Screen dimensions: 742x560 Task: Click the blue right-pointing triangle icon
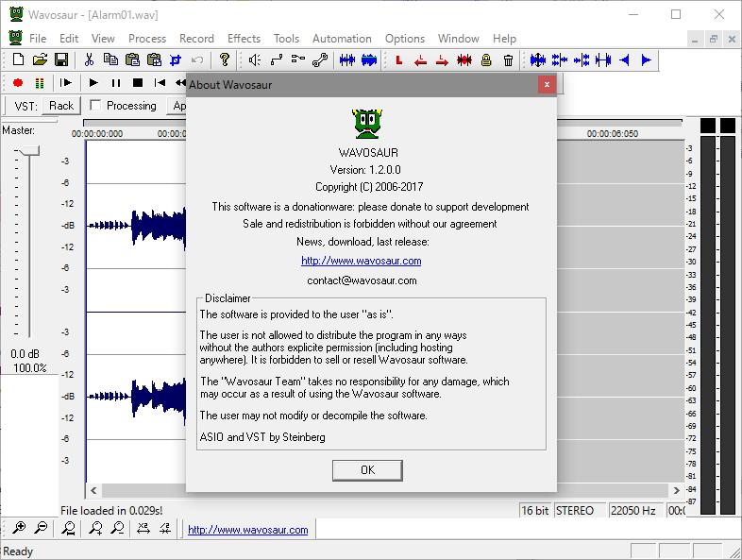(x=647, y=60)
